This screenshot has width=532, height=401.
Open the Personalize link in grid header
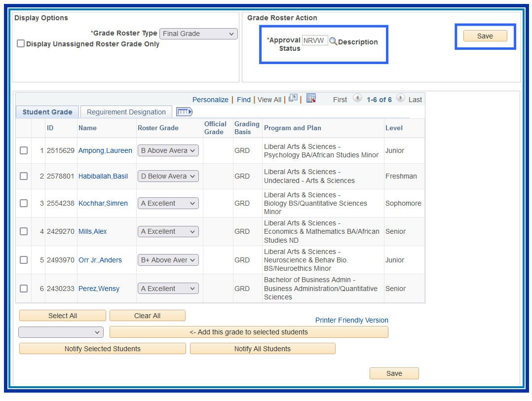pyautogui.click(x=210, y=100)
